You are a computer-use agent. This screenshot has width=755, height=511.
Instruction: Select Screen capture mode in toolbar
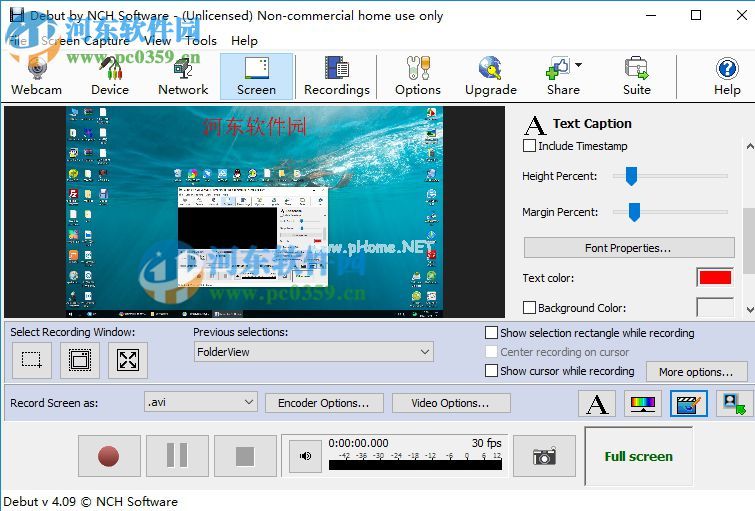coord(256,77)
